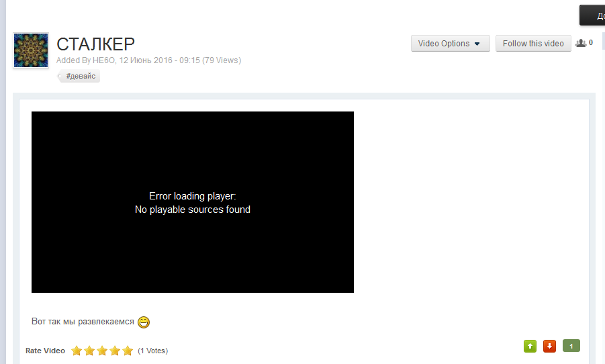The width and height of the screenshot is (605, 364).
Task: Click the arrow on Video Options
Action: [477, 44]
